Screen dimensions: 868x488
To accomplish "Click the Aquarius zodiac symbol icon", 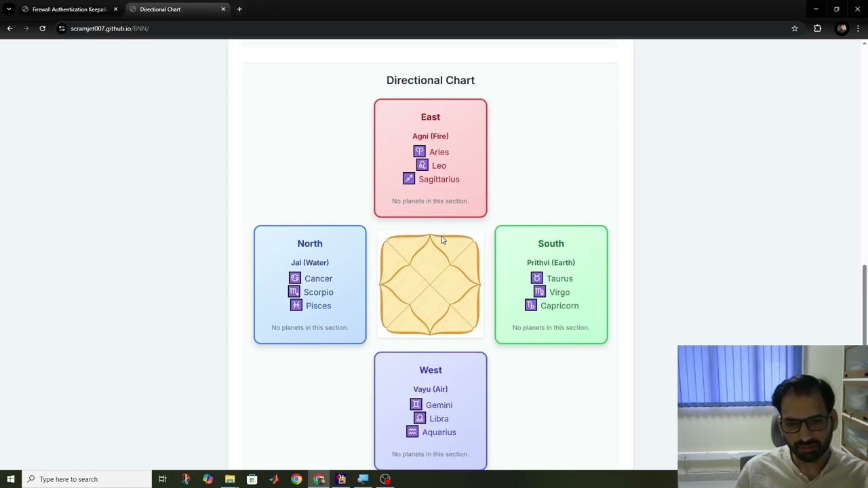I will [412, 432].
